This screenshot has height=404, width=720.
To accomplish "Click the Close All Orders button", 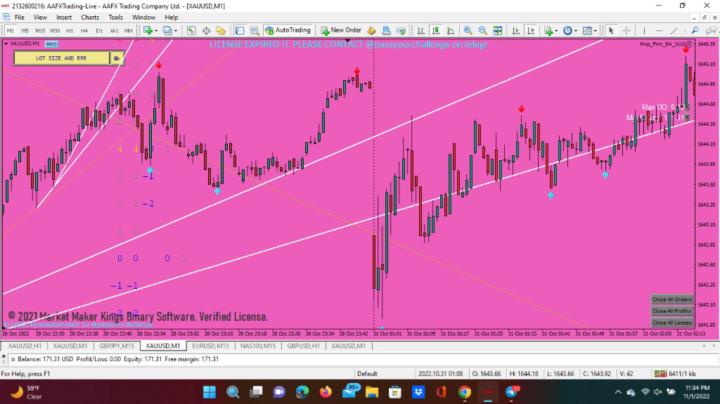I will coord(672,299).
